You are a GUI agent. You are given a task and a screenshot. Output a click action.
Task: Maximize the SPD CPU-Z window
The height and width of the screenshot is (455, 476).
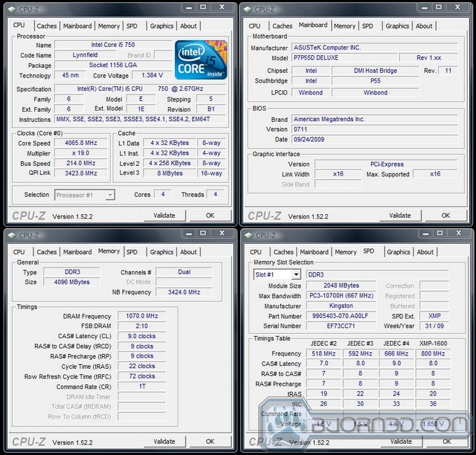[440, 233]
